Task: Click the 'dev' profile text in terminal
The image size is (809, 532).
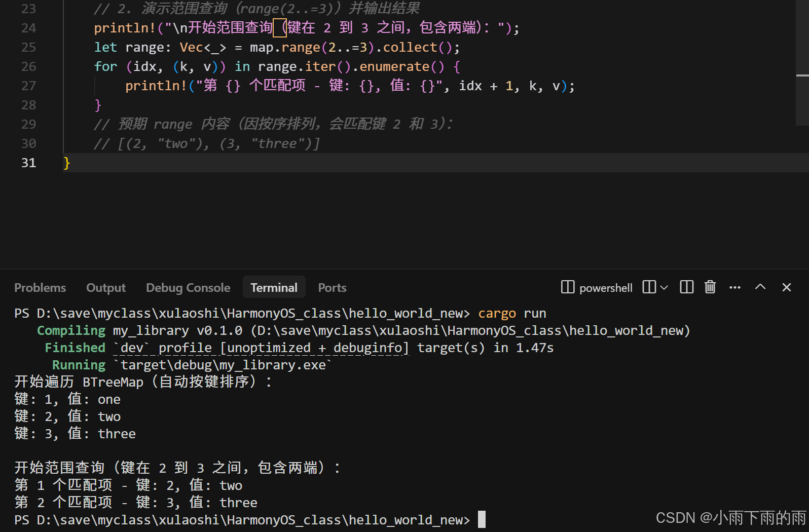Action: [132, 348]
